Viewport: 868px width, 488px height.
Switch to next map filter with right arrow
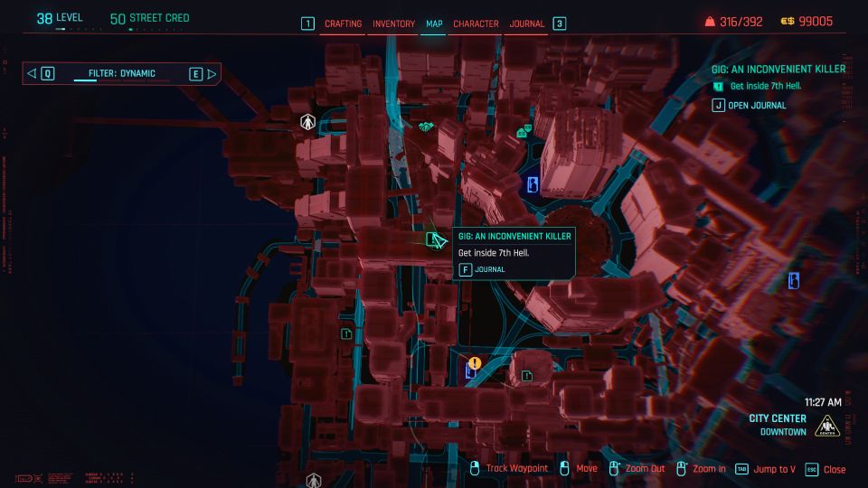point(212,73)
